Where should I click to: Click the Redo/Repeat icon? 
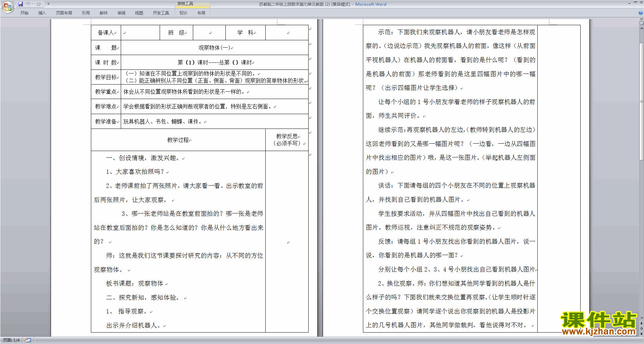pos(39,4)
